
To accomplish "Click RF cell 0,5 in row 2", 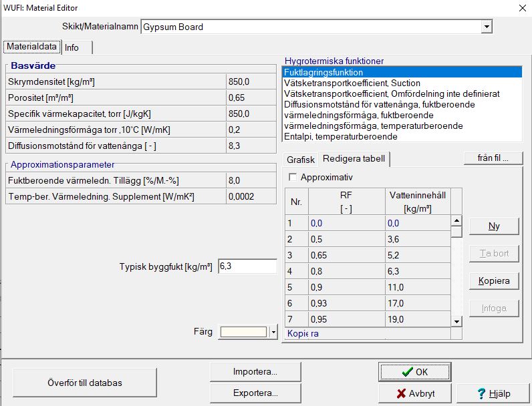I will (346, 239).
